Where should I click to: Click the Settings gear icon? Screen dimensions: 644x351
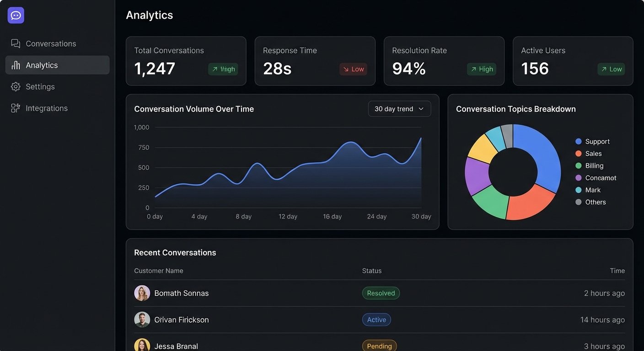coord(16,87)
